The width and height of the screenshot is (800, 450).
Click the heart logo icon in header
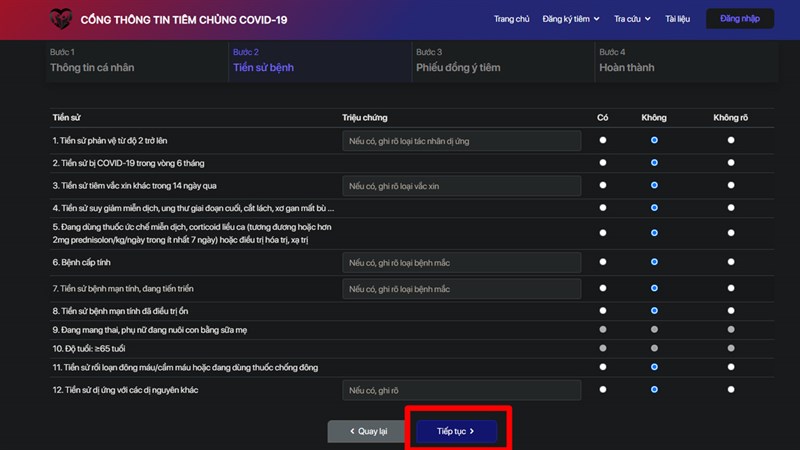[x=61, y=19]
